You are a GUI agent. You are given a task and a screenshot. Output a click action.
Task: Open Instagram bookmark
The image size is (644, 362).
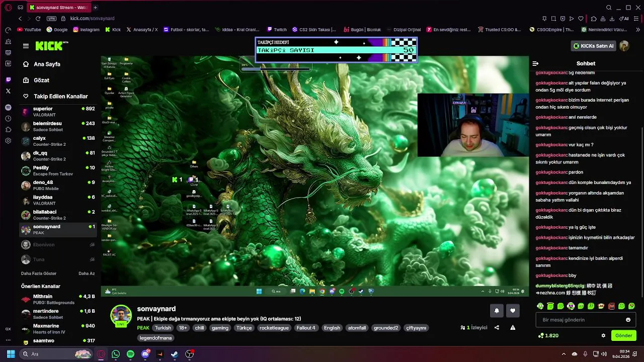pyautogui.click(x=86, y=30)
